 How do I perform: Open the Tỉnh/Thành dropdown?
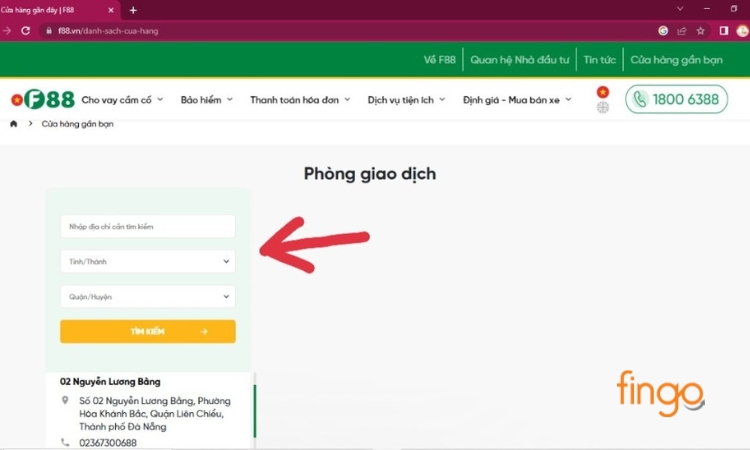click(148, 262)
